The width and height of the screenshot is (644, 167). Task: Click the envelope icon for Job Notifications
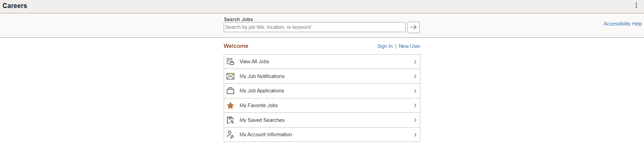(230, 76)
